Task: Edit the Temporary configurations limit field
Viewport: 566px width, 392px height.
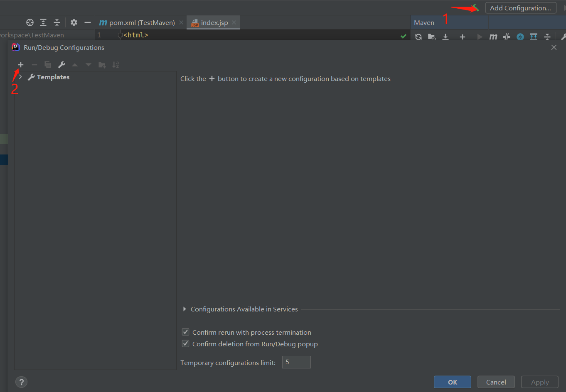Action: 296,362
